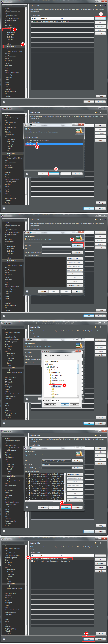Collapse the 本地磁盘 (C:) drive node
The width and height of the screenshot is (108, 644).
pos(47,367)
